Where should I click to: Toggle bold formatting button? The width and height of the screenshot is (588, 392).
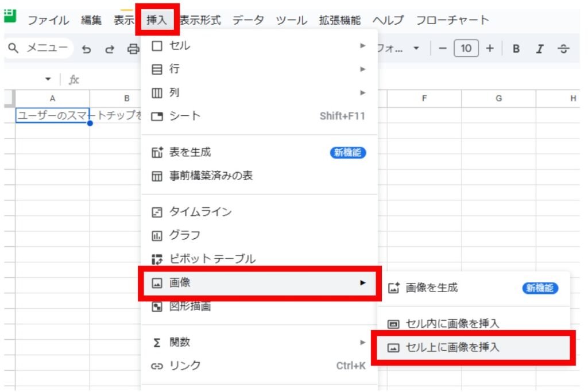click(x=516, y=49)
